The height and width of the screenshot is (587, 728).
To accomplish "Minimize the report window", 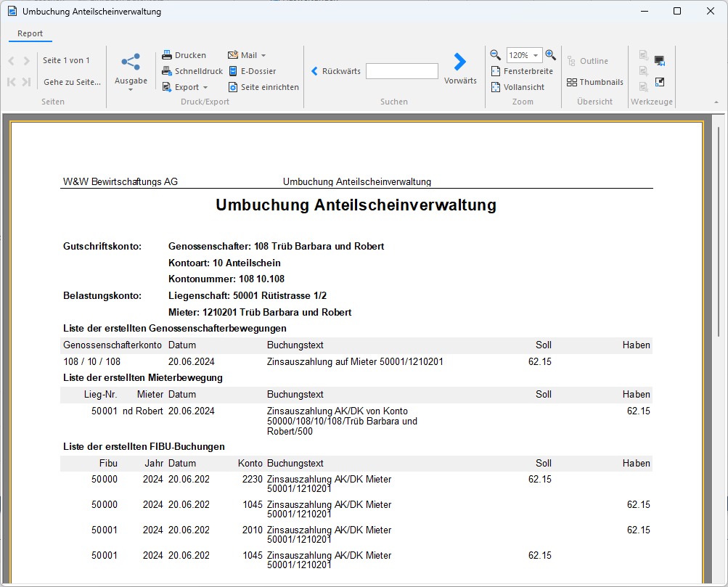I will pyautogui.click(x=644, y=11).
